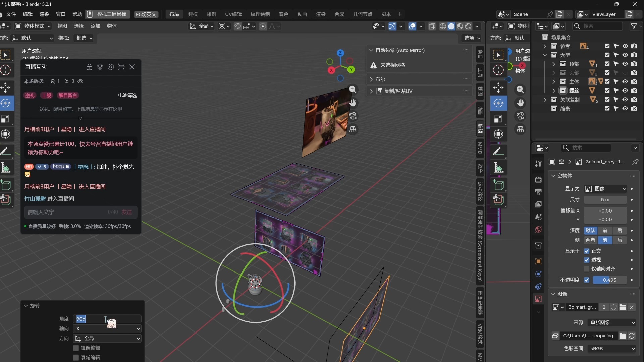Click the zoom view magnifier icon
Viewport: 644px width, 362px height.
353,89
